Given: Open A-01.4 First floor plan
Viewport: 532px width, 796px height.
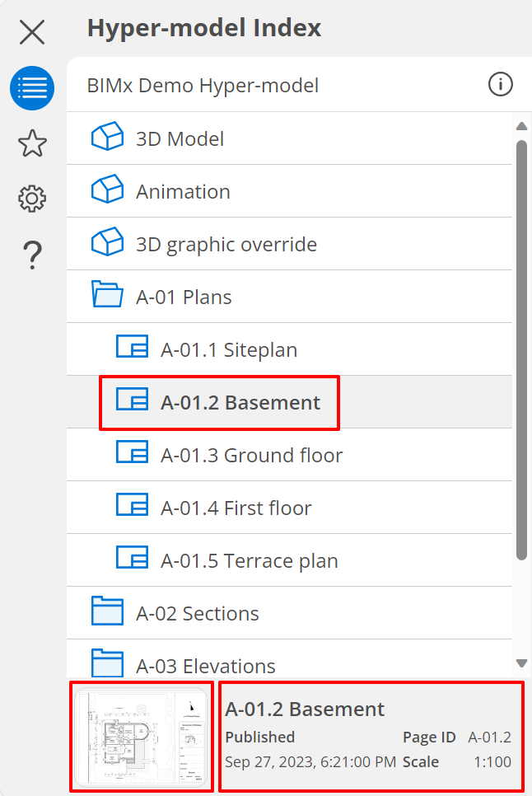Looking at the screenshot, I should click(236, 508).
